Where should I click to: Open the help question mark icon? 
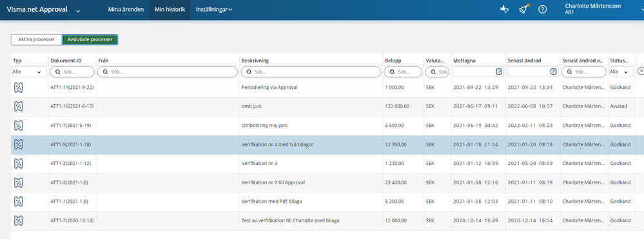point(542,10)
